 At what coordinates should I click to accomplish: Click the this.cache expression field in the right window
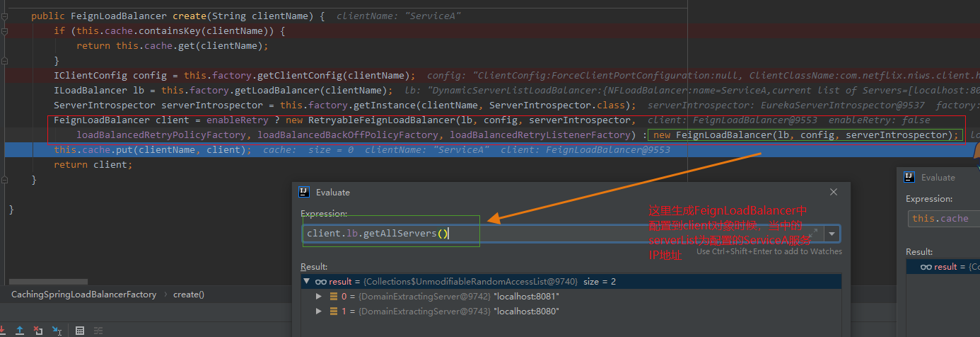944,218
